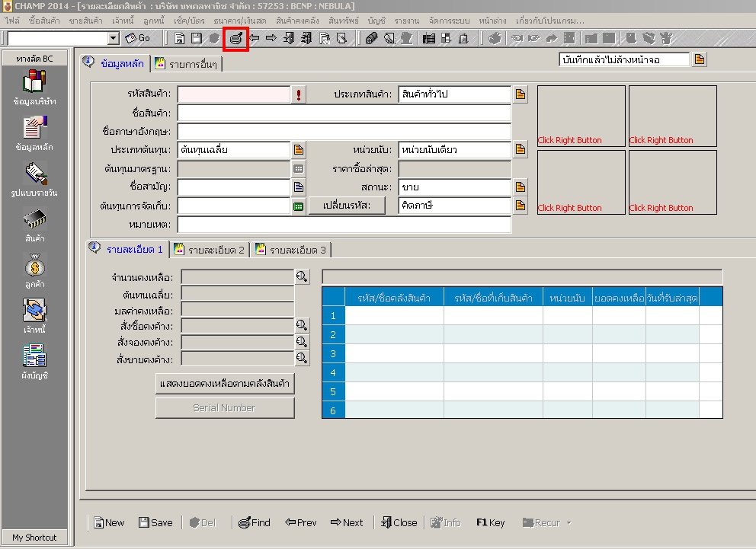This screenshot has height=549, width=756.
Task: Click the New document icon in the top toolbar
Action: (x=179, y=39)
